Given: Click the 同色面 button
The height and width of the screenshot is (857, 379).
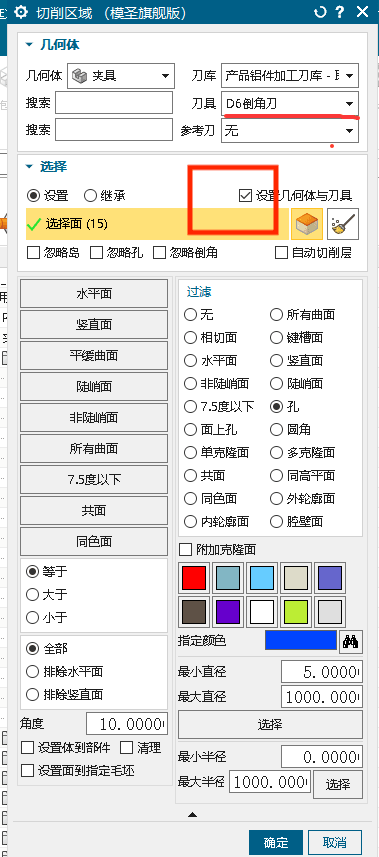Looking at the screenshot, I should tap(94, 542).
